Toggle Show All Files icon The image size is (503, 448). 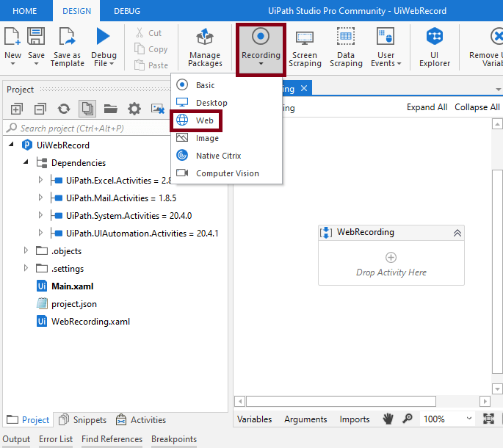(x=87, y=109)
